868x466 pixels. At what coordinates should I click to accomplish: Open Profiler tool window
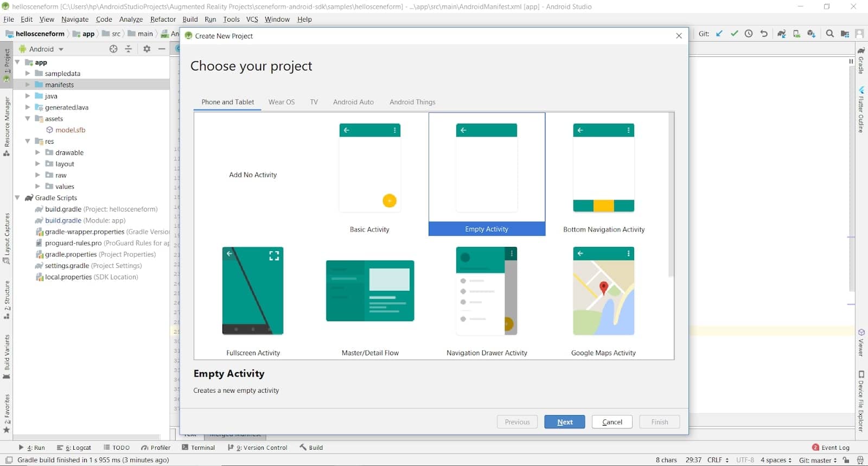(156, 448)
